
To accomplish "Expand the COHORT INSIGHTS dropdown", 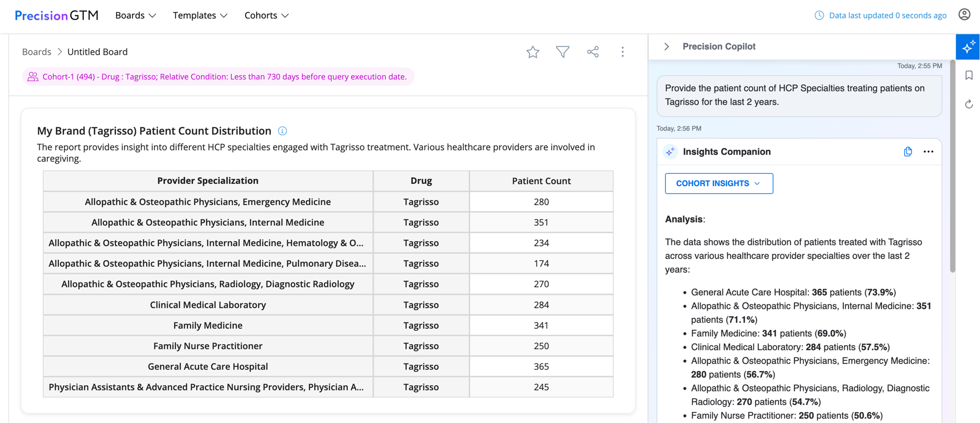I will 719,183.
